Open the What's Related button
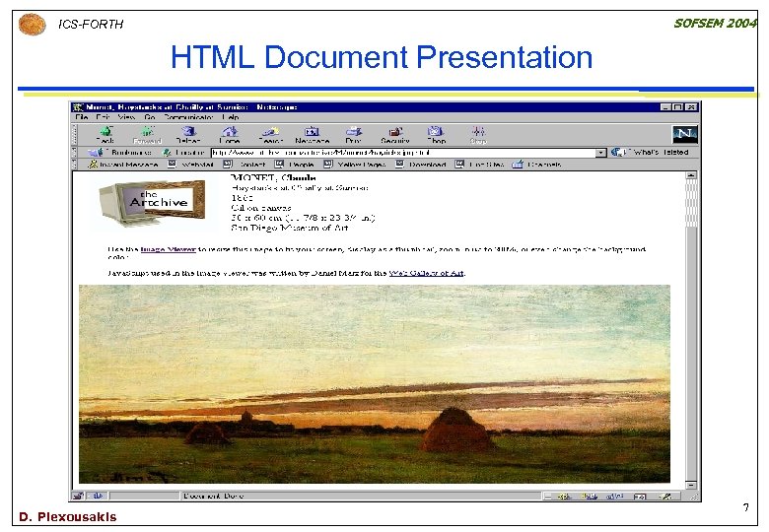 [650, 153]
